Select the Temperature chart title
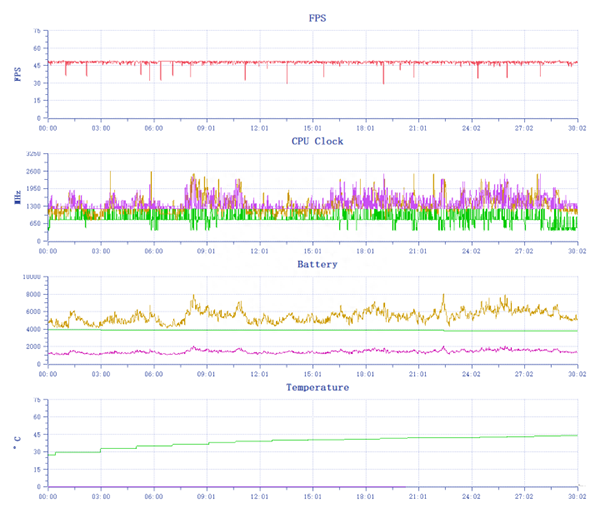Viewport: 600px width, 513px height. 317,387
